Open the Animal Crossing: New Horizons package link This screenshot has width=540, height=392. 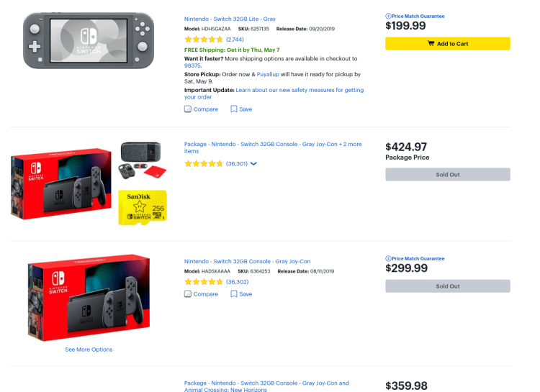click(266, 386)
